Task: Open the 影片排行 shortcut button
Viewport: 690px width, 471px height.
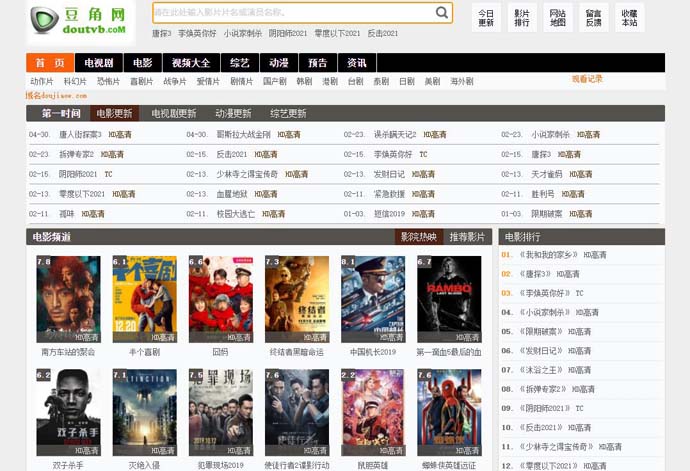Action: (522, 18)
